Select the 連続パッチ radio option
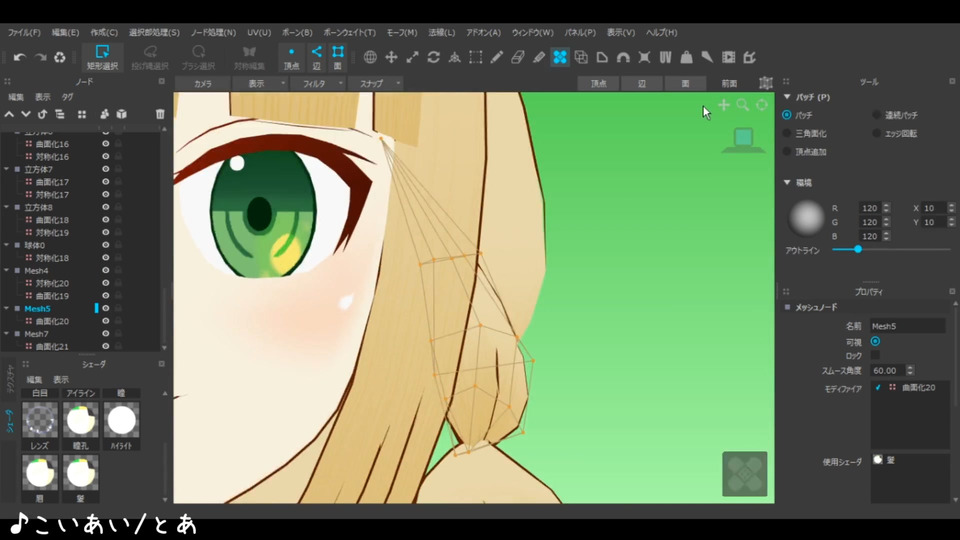The height and width of the screenshot is (540, 960). tap(877, 115)
